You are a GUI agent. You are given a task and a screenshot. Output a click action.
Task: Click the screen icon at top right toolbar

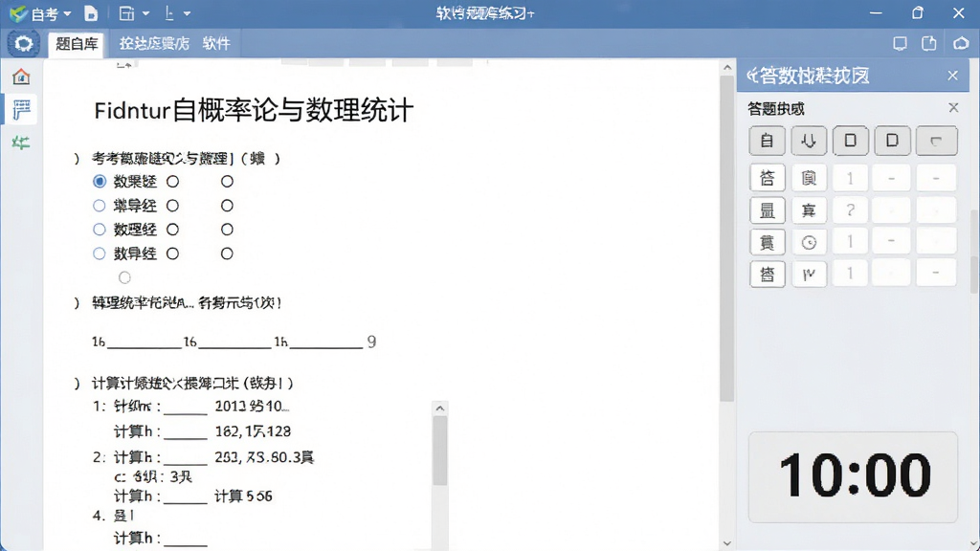pyautogui.click(x=900, y=43)
